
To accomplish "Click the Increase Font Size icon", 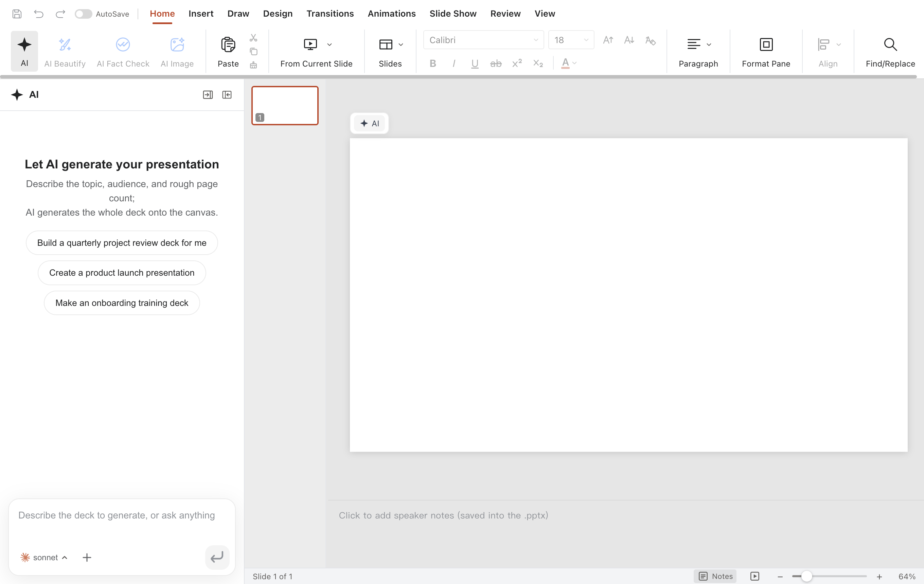I will coord(608,40).
